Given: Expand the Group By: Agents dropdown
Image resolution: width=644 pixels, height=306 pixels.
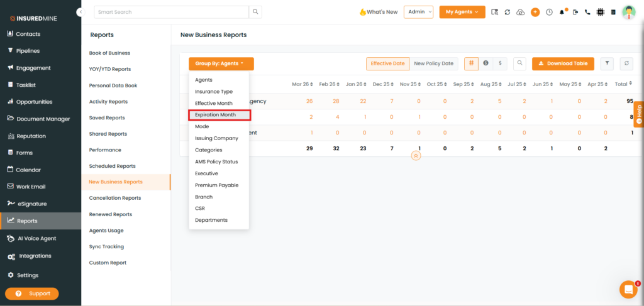Looking at the screenshot, I should coord(221,63).
